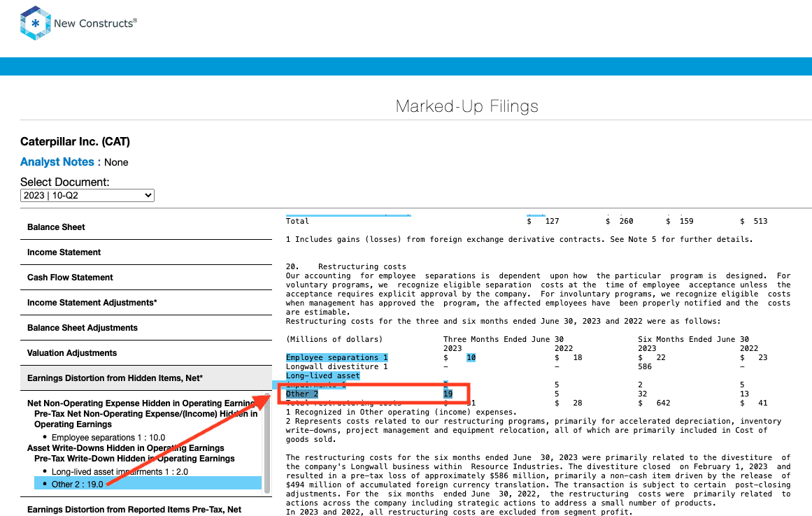Click the Analyst Notes label
The height and width of the screenshot is (516, 812).
tap(60, 162)
